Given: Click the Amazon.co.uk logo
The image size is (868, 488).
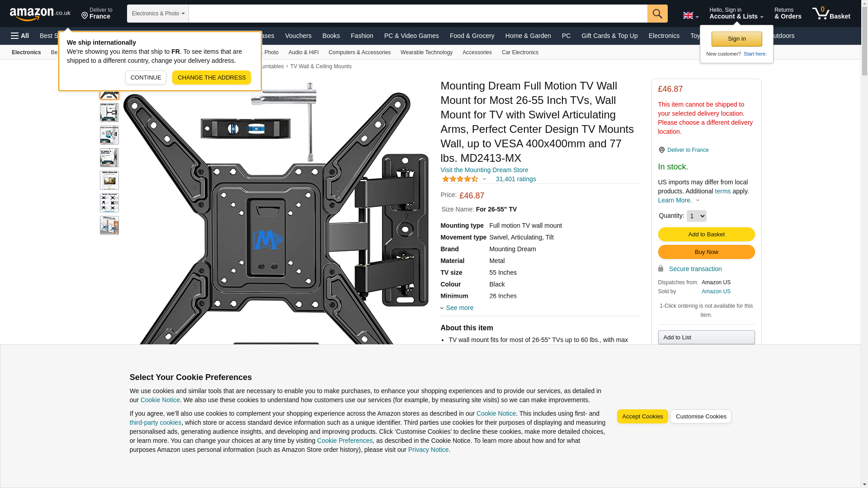Looking at the screenshot, I should [40, 14].
